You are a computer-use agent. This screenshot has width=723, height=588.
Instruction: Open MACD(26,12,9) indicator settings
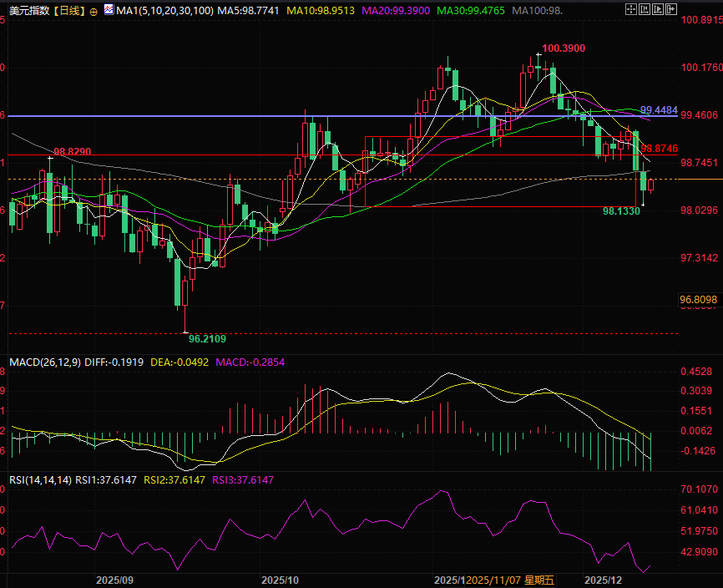44,362
